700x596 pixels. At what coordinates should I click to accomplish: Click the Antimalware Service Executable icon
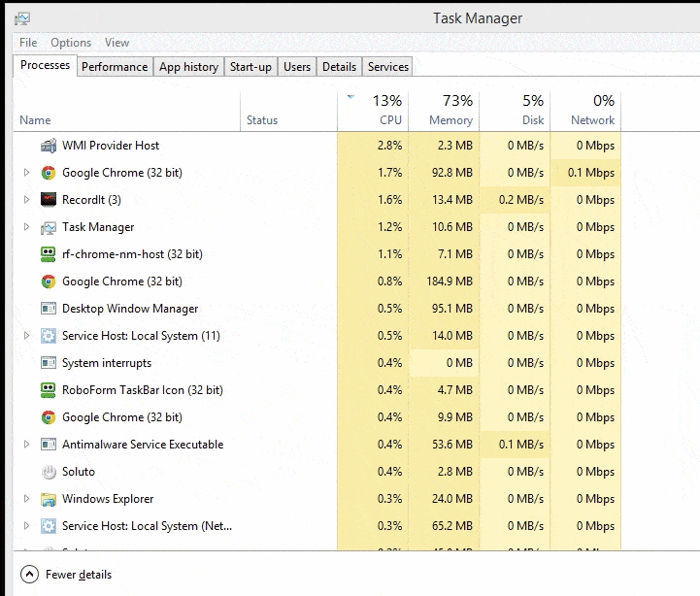click(49, 445)
